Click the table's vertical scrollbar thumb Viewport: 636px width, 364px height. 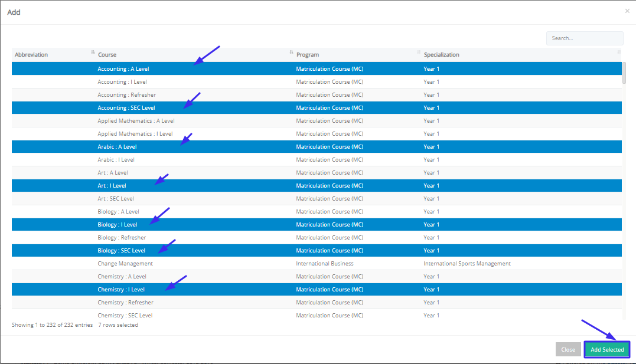pos(624,73)
